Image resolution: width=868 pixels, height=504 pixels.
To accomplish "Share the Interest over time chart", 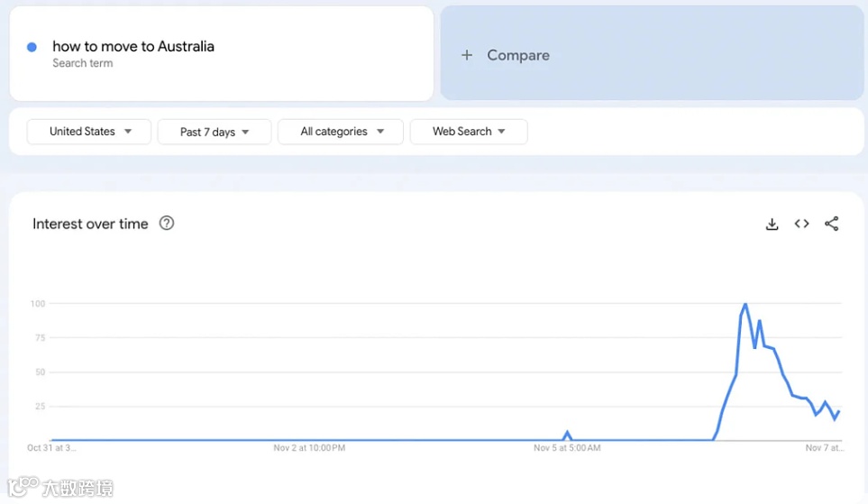I will coord(831,225).
